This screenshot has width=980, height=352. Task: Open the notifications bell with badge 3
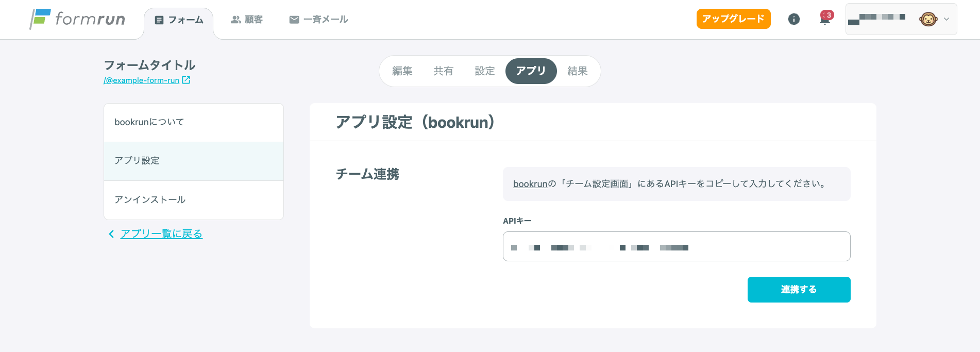pyautogui.click(x=825, y=18)
